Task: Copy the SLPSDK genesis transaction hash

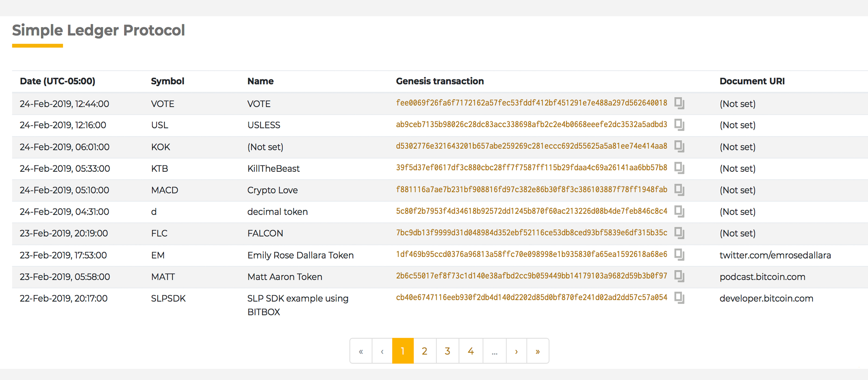Action: tap(679, 298)
